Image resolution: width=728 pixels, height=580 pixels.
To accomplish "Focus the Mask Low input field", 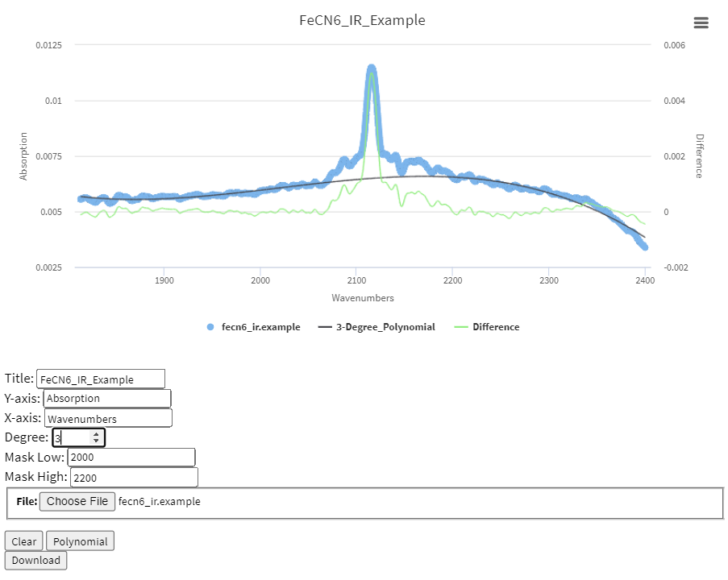I will [131, 457].
